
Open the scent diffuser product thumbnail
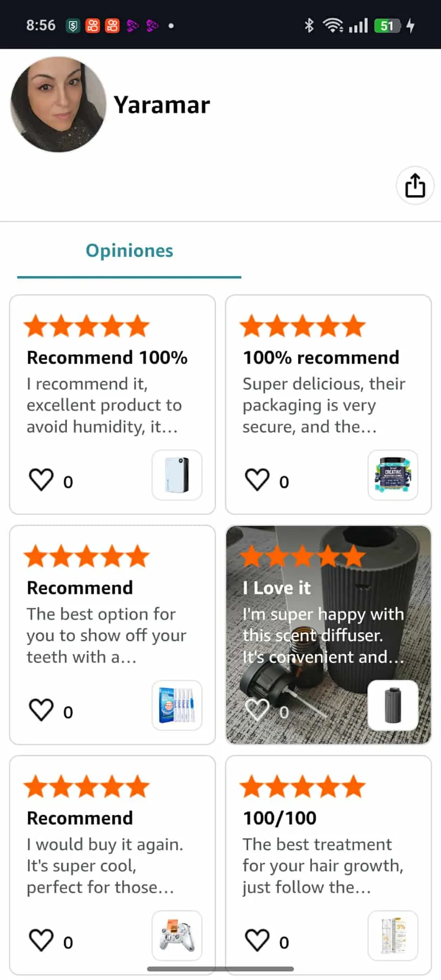click(393, 705)
